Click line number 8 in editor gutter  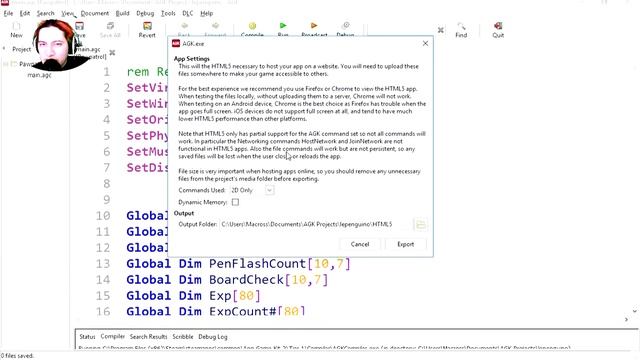tap(107, 184)
